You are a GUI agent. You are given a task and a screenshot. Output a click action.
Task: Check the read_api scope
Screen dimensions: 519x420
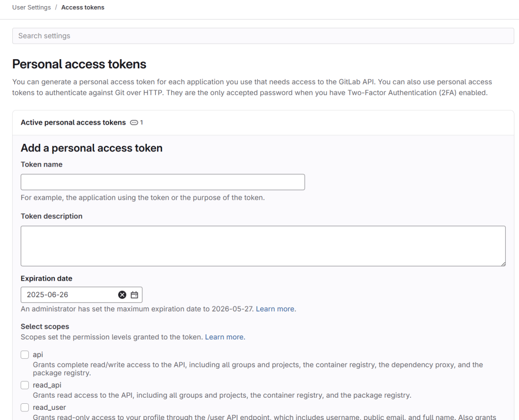tap(25, 385)
